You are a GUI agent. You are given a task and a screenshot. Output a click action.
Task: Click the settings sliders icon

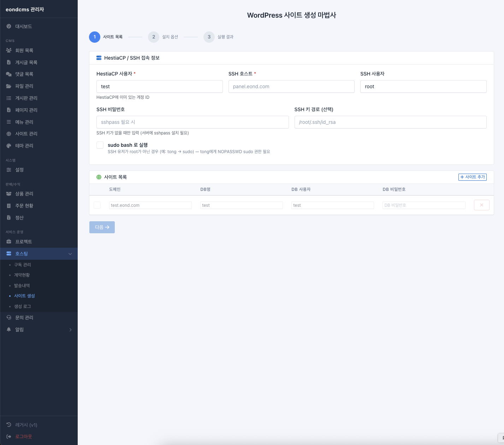(9, 170)
